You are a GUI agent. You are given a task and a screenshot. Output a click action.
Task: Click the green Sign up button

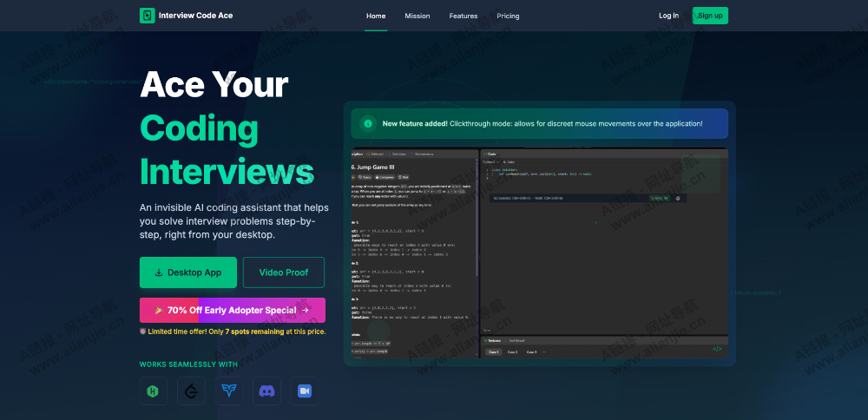point(710,16)
